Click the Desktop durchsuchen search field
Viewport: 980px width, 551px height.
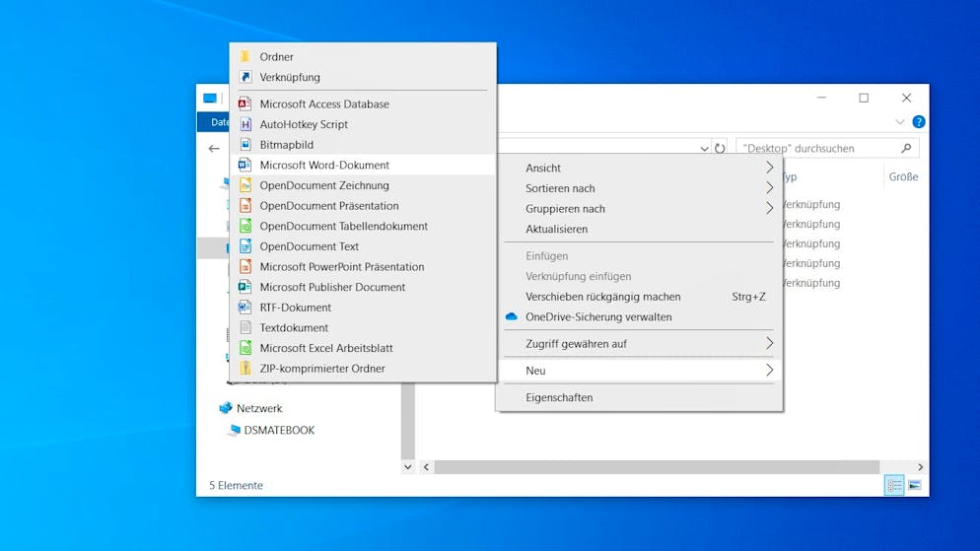[x=827, y=148]
